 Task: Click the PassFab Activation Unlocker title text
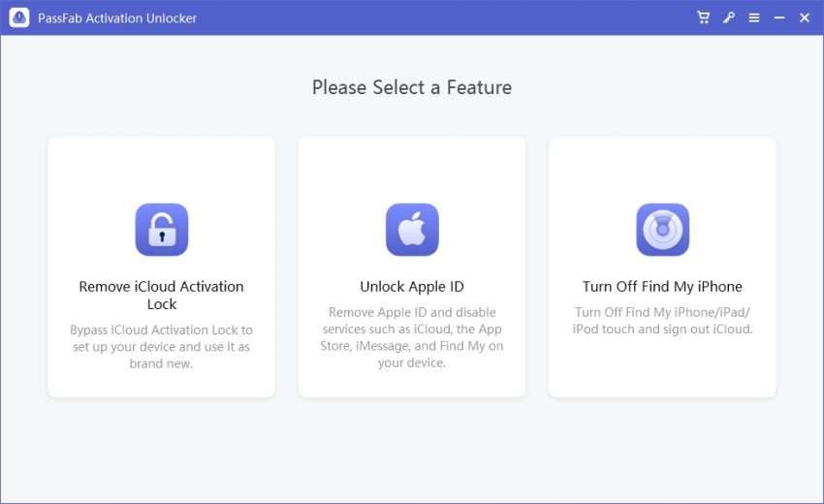point(117,17)
